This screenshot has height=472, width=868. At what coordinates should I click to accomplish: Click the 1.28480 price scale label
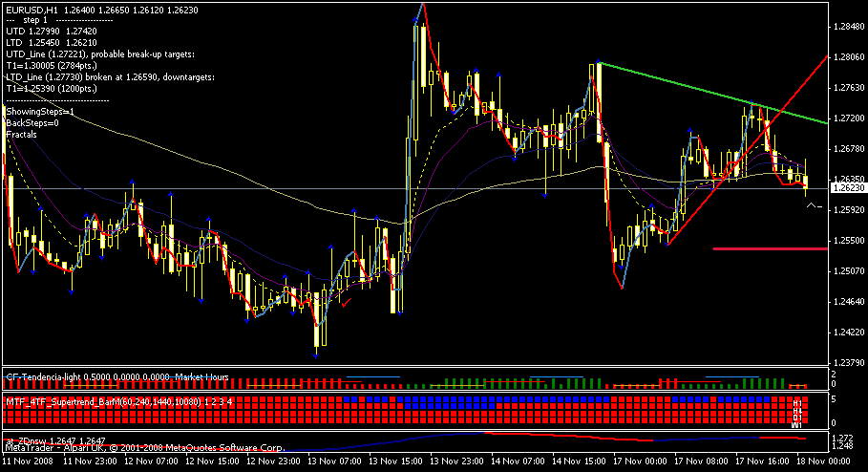tap(849, 27)
